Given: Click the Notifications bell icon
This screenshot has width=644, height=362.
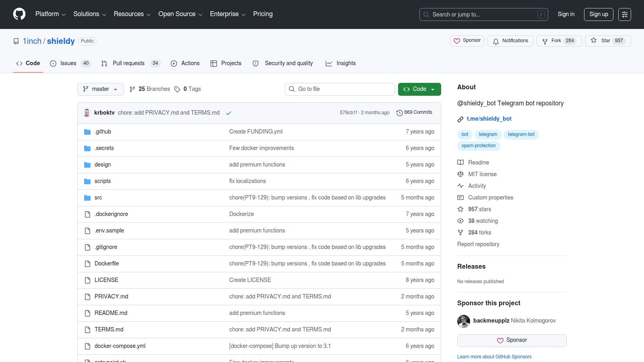Looking at the screenshot, I should (x=496, y=41).
